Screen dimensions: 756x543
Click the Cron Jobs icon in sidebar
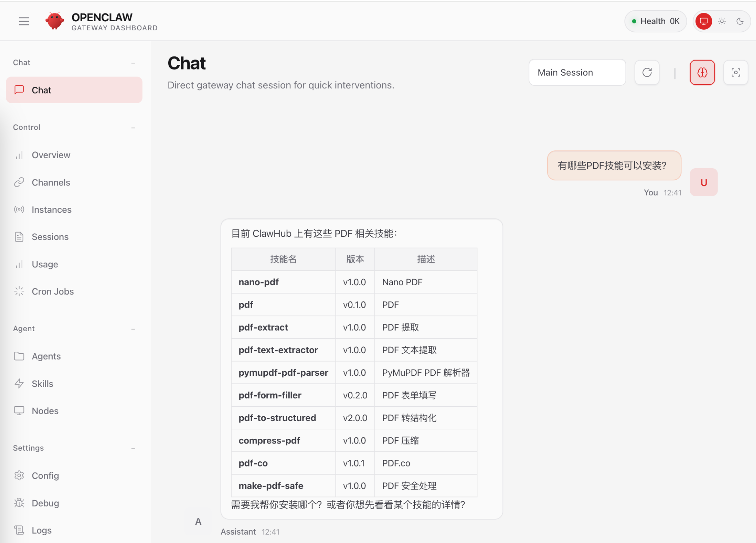(19, 291)
